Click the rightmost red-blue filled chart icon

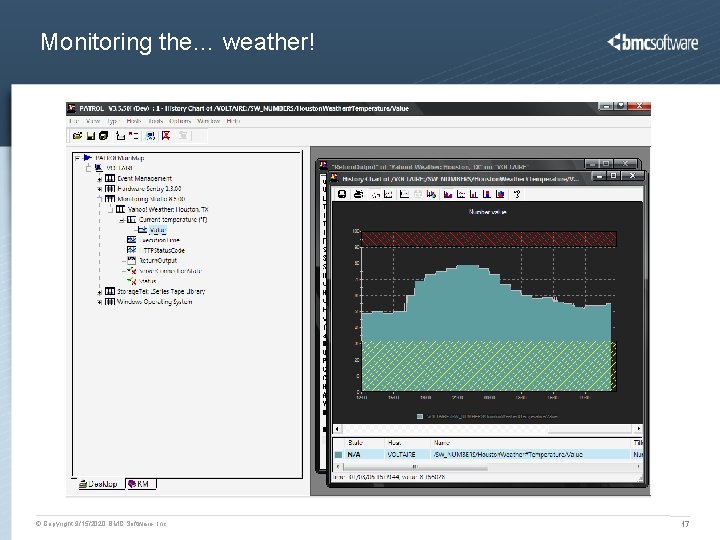click(x=501, y=194)
